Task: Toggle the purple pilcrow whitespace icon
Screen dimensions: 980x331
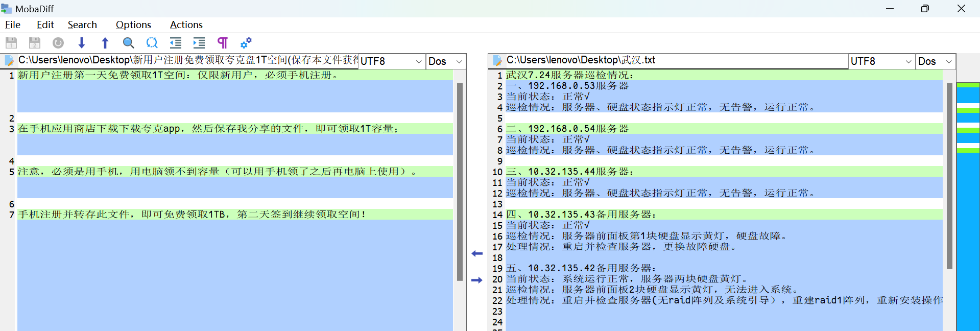Action: tap(223, 43)
